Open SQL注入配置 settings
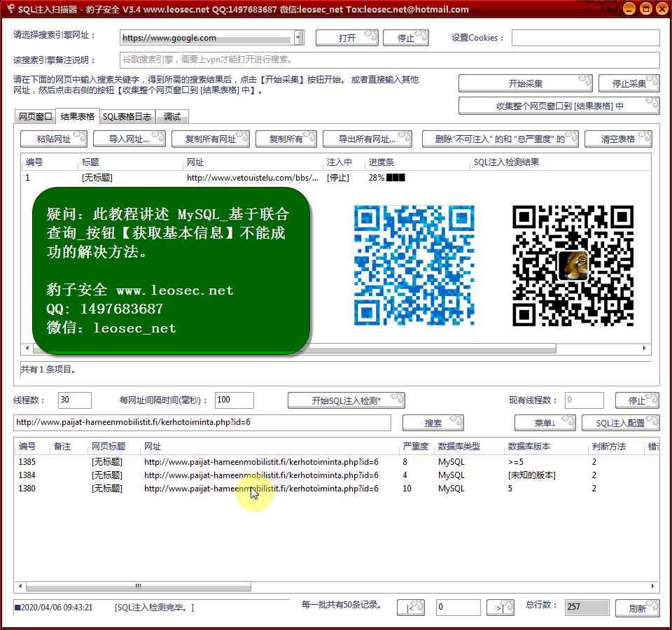 pyautogui.click(x=620, y=423)
